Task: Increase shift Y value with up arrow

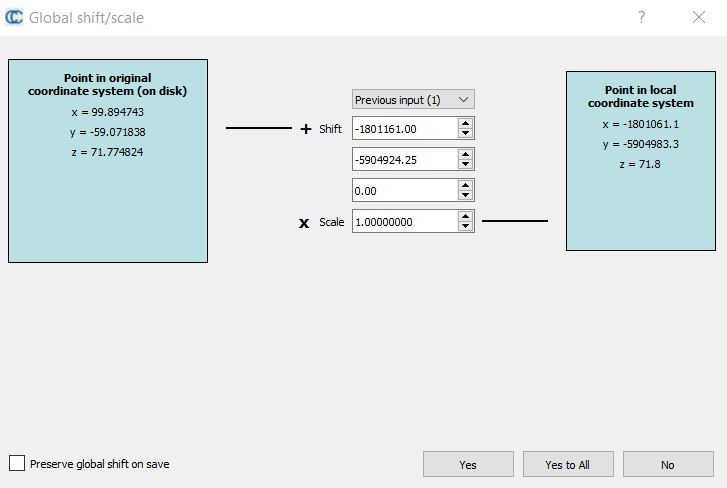Action: (465, 154)
